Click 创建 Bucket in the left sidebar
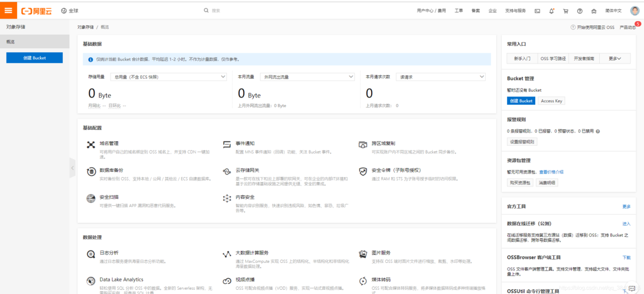 [35, 58]
